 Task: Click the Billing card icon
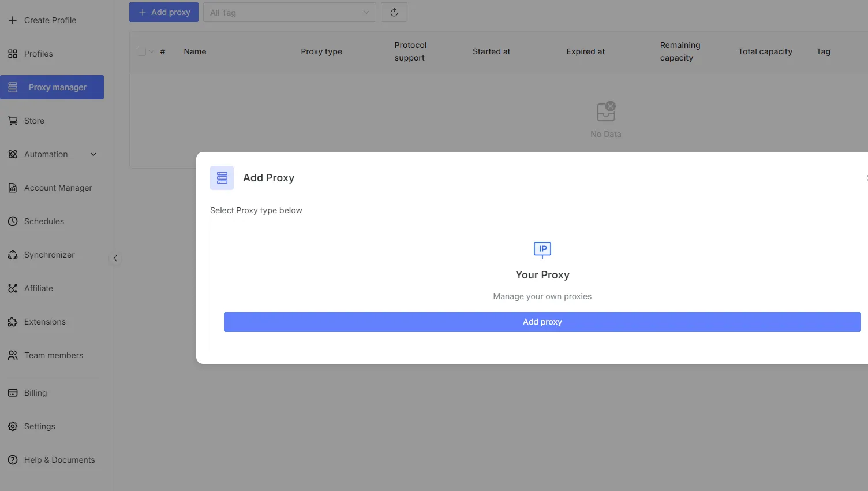pyautogui.click(x=13, y=393)
